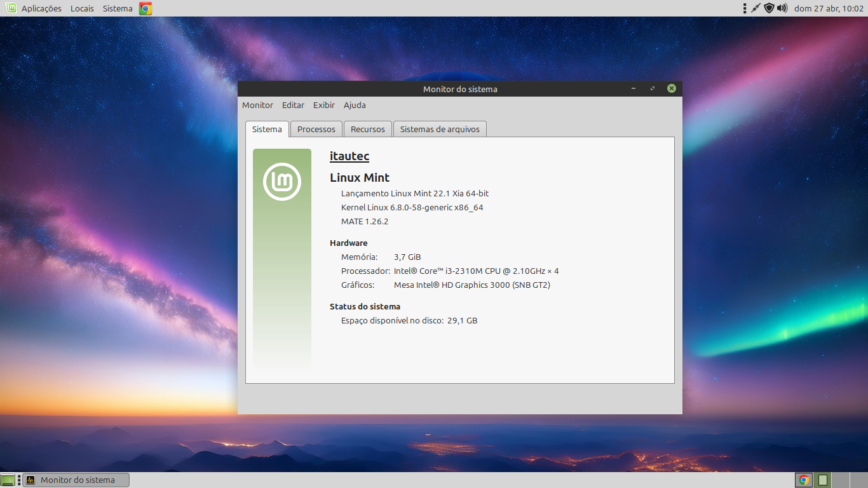Click the Lançamento Linux Mint 22.1 Xia line
This screenshot has width=868, height=488.
point(415,193)
